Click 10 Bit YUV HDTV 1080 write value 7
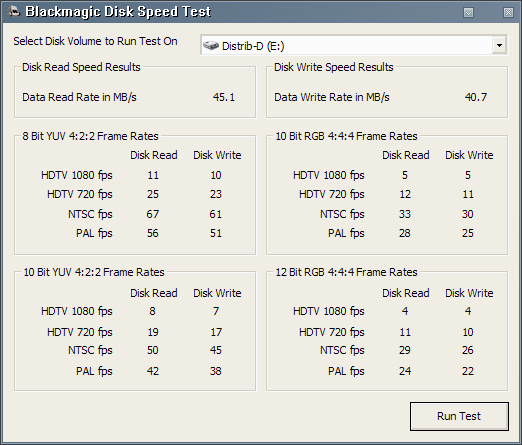 [x=216, y=311]
